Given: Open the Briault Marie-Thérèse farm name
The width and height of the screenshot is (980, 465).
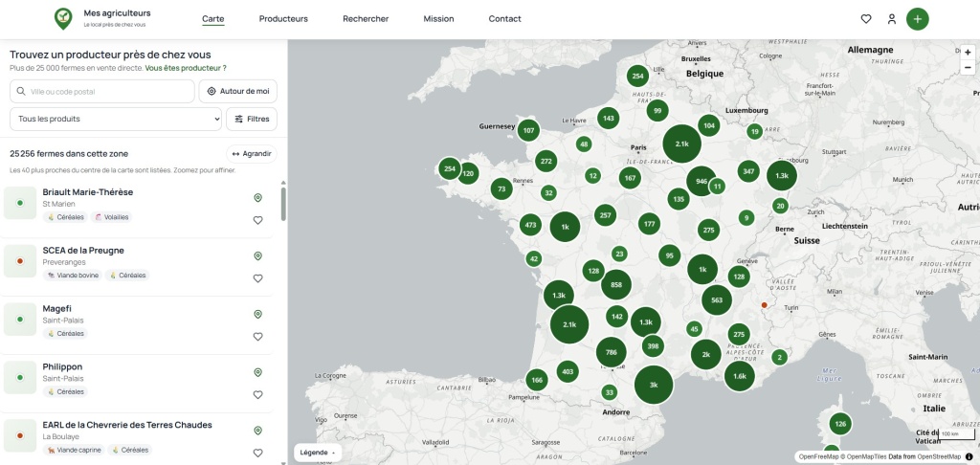Looking at the screenshot, I should [x=87, y=192].
